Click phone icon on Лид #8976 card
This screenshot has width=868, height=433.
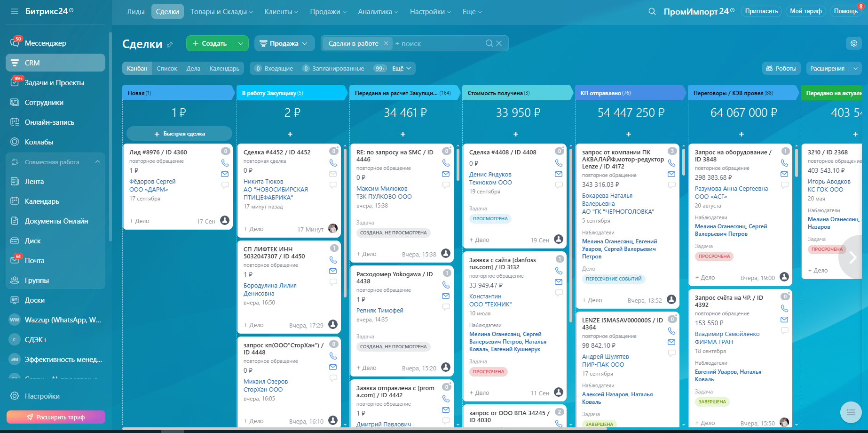pos(225,163)
